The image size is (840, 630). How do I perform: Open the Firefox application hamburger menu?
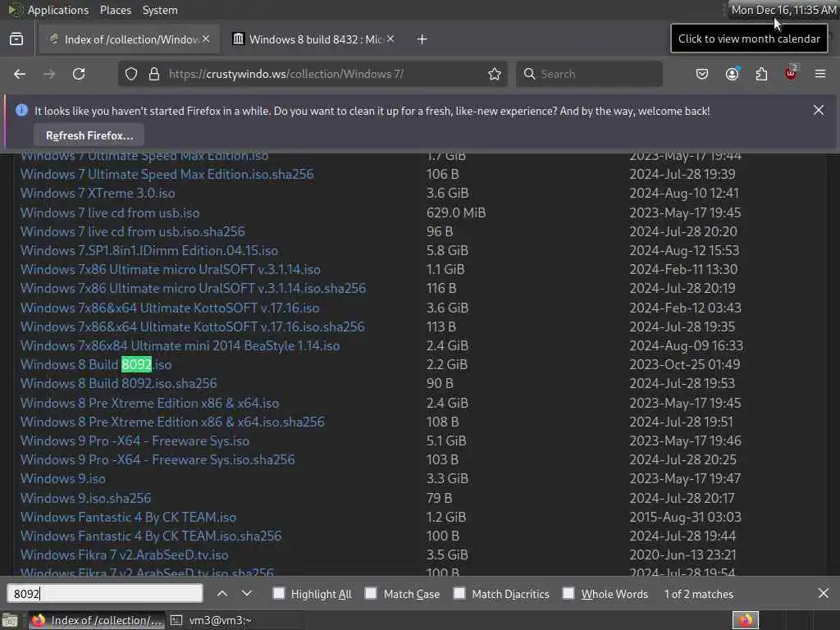click(820, 74)
